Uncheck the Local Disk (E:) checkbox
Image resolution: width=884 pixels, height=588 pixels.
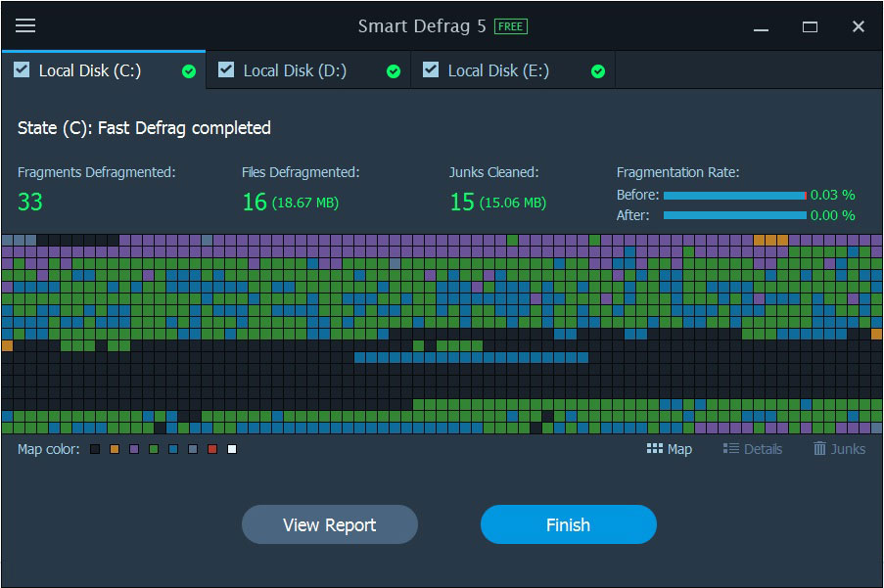pos(431,69)
